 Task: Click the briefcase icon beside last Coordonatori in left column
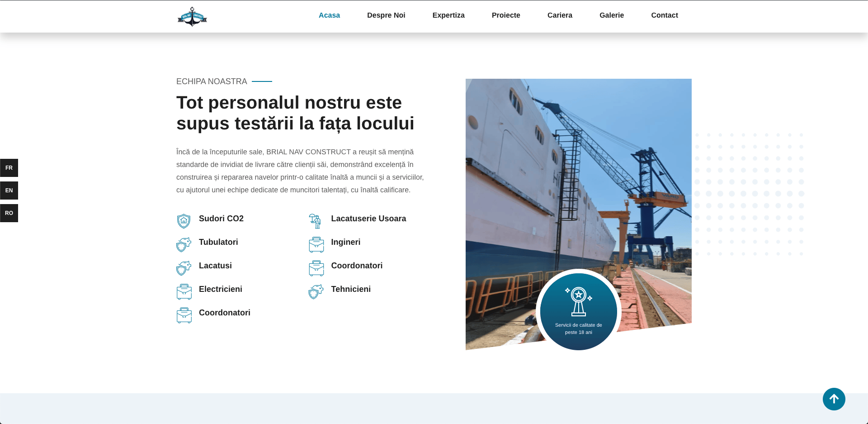pyautogui.click(x=184, y=315)
